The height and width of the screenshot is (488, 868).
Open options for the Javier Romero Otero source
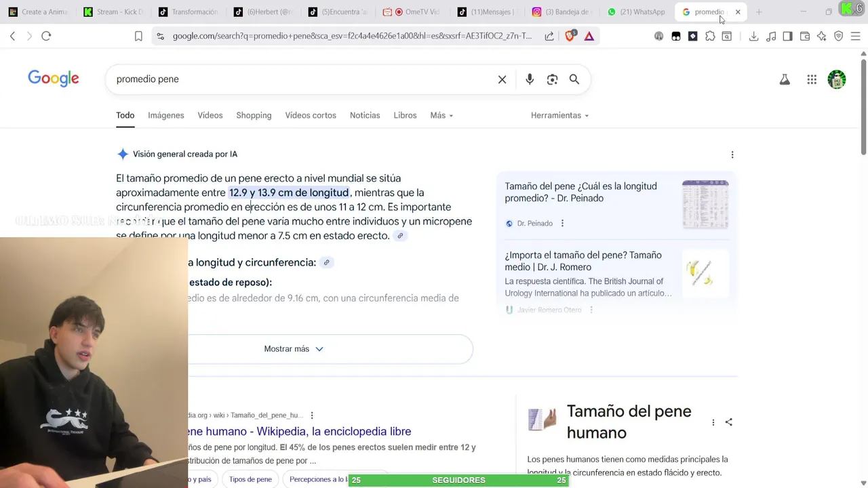pos(591,310)
